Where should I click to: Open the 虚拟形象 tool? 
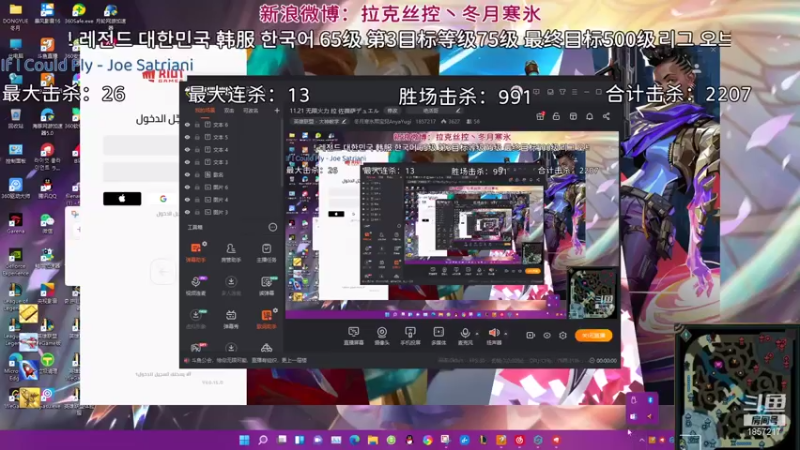(195, 319)
